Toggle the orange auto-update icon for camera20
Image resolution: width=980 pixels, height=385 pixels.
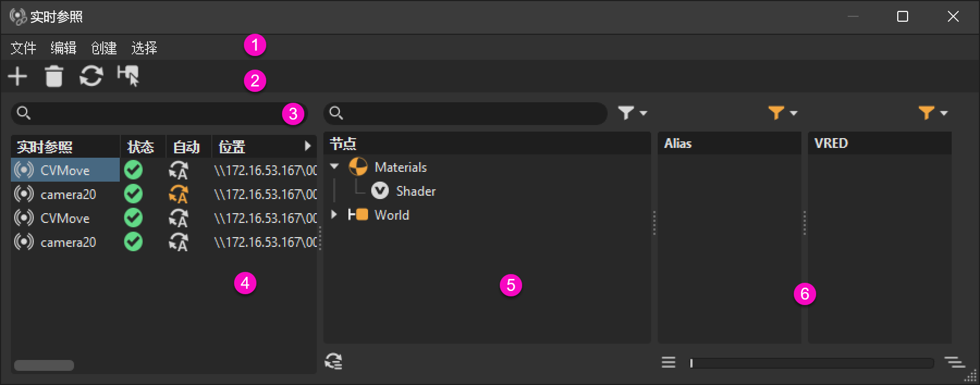click(x=178, y=194)
